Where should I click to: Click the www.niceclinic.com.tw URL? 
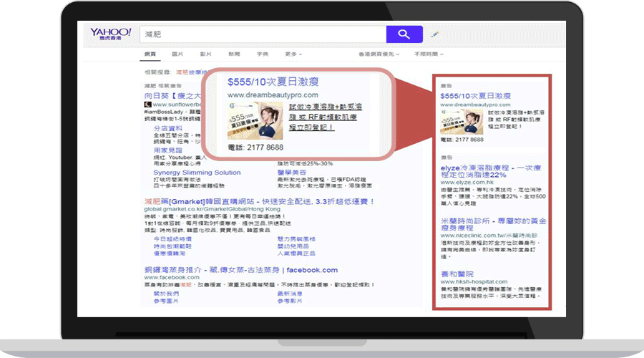point(489,236)
